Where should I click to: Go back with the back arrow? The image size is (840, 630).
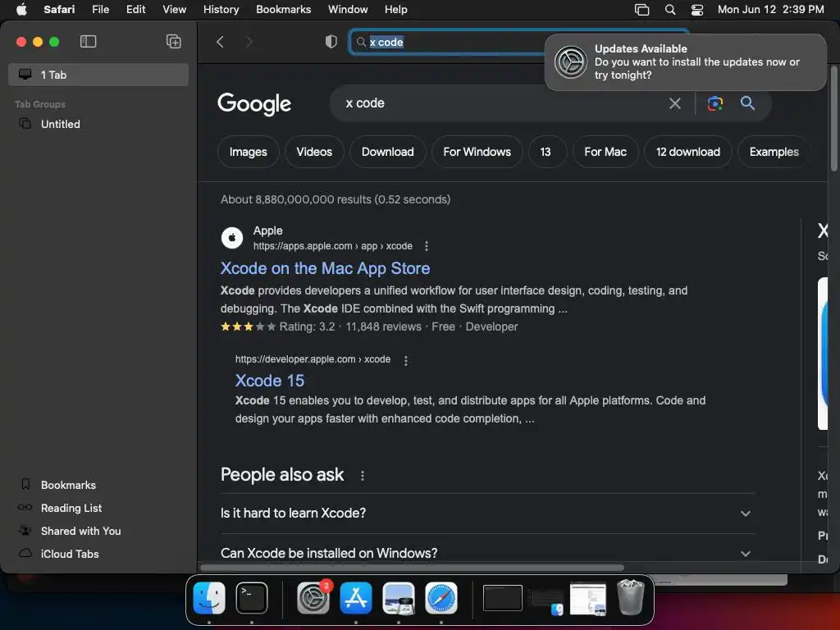[220, 42]
